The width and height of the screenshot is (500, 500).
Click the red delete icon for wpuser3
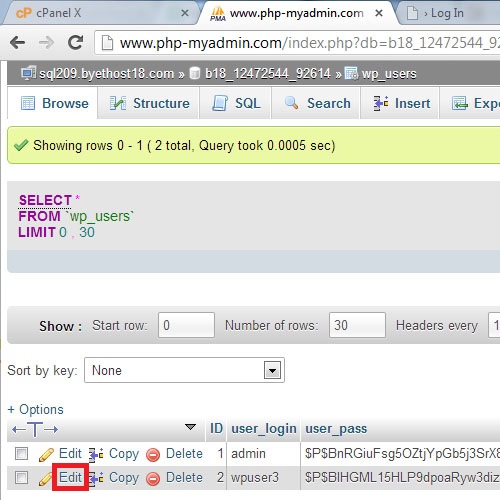[x=153, y=479]
